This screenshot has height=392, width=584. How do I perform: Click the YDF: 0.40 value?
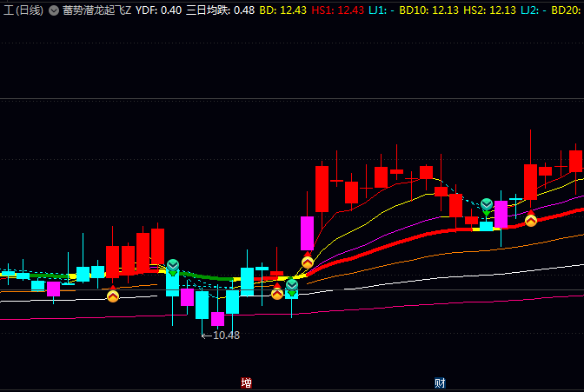(x=158, y=10)
